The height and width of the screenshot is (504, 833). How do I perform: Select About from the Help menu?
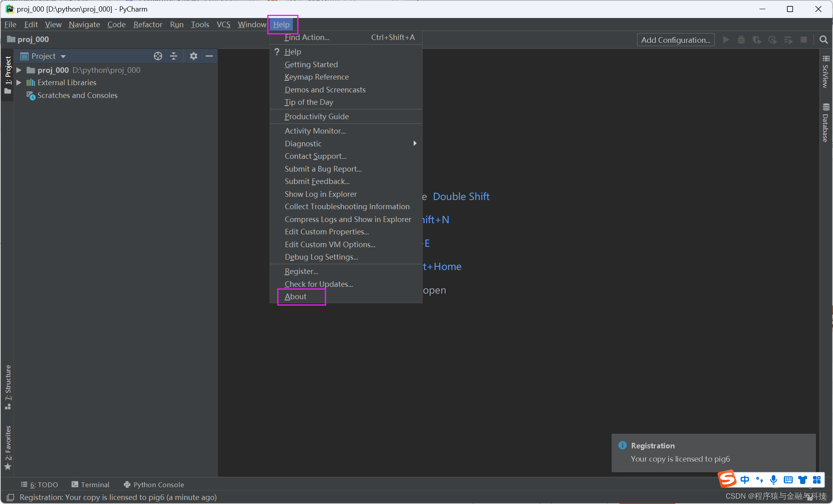click(295, 296)
